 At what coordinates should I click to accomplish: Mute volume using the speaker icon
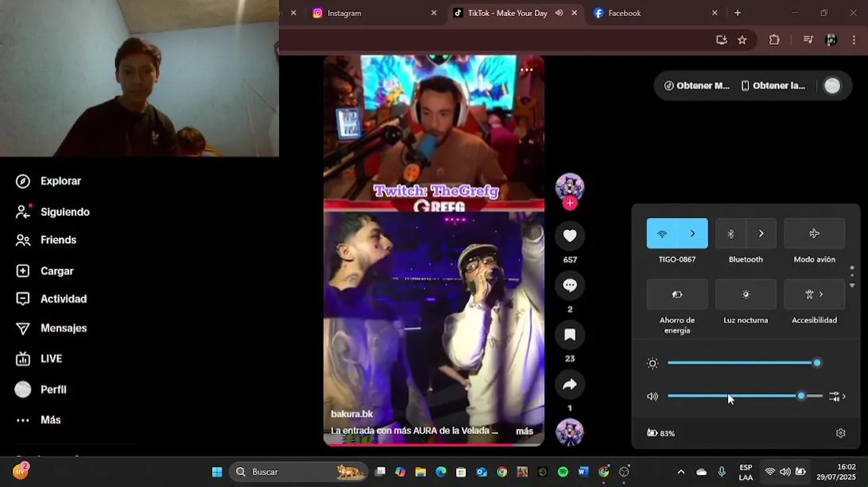pos(652,396)
